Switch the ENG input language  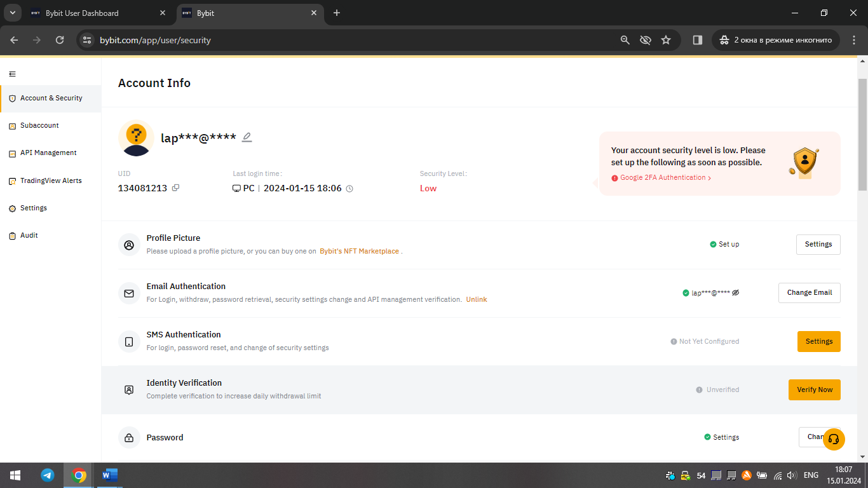click(811, 475)
